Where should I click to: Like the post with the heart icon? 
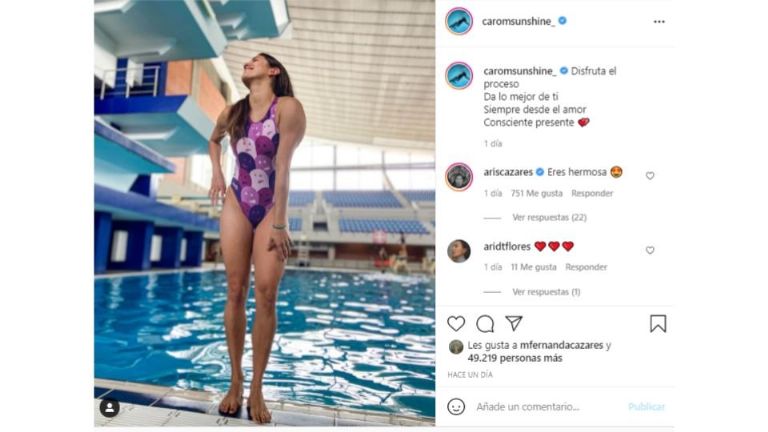coord(456,323)
